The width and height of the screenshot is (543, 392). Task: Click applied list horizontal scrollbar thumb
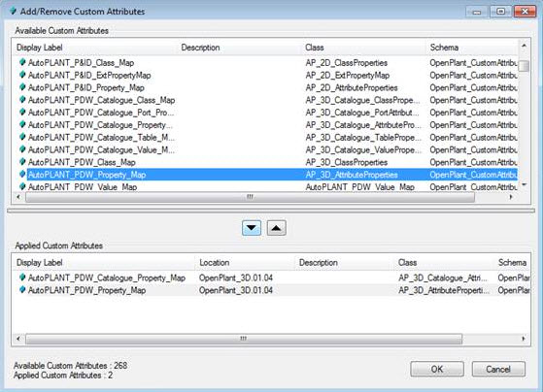coord(244,339)
